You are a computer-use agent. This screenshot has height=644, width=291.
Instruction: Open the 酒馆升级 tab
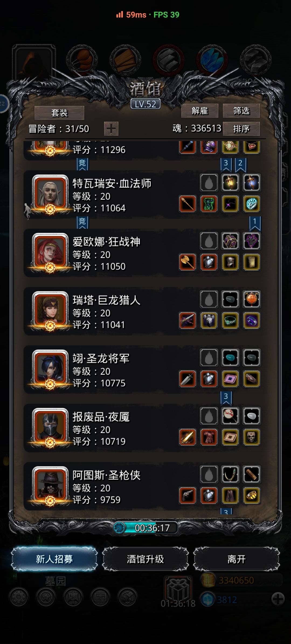[145, 559]
